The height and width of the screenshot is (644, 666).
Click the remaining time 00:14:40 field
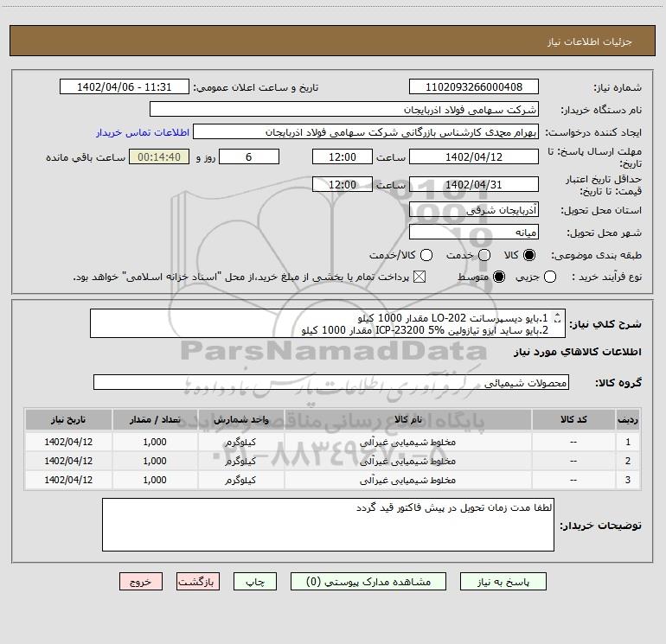(x=159, y=156)
